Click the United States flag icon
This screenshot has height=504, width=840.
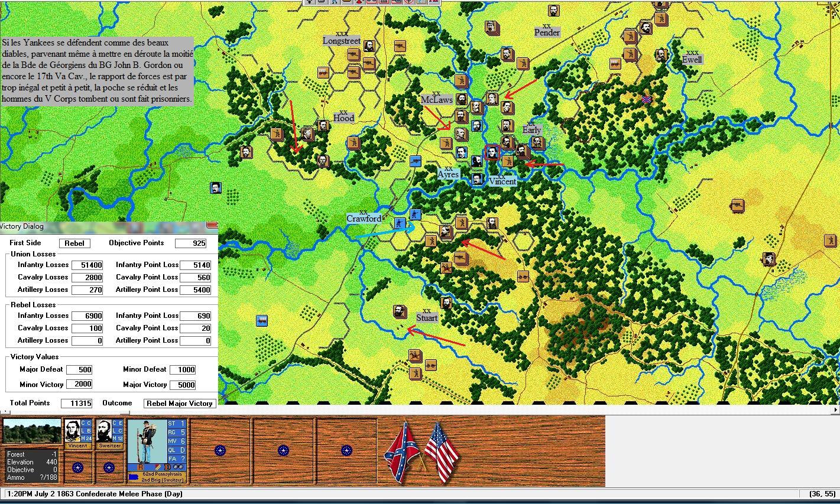[441, 452]
